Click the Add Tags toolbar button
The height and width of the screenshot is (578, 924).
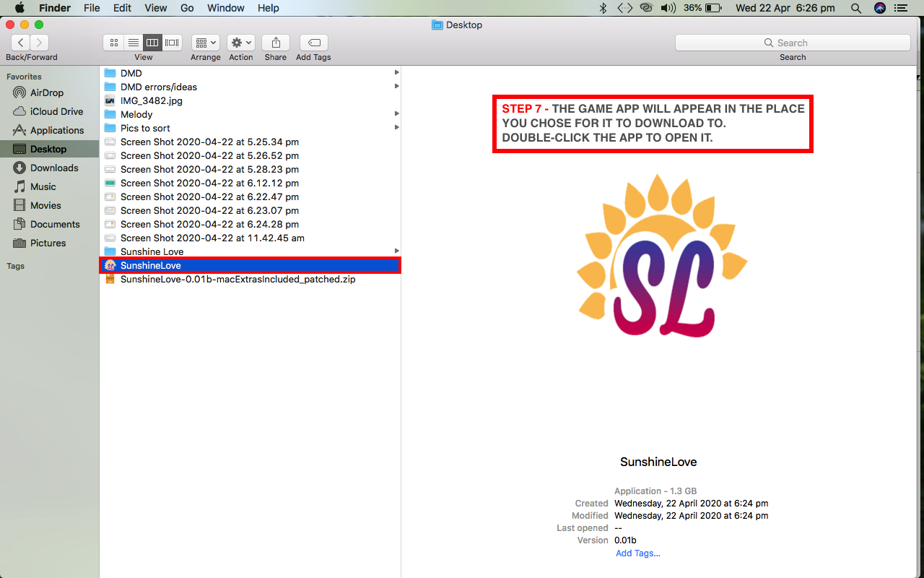coord(313,43)
